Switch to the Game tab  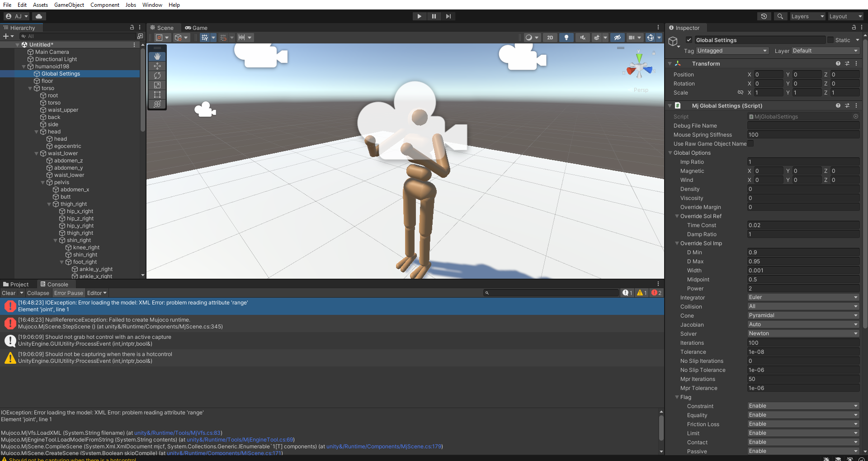(x=196, y=28)
